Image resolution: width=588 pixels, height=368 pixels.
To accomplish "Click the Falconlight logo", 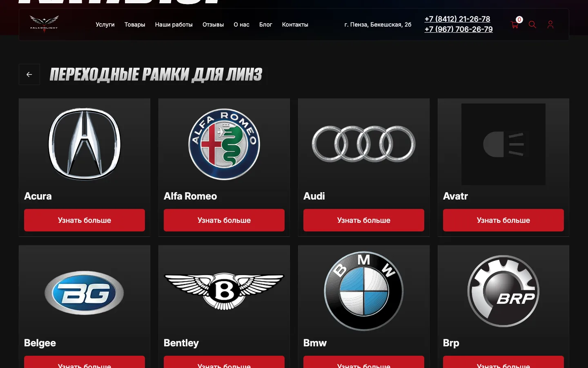I will pos(44,24).
